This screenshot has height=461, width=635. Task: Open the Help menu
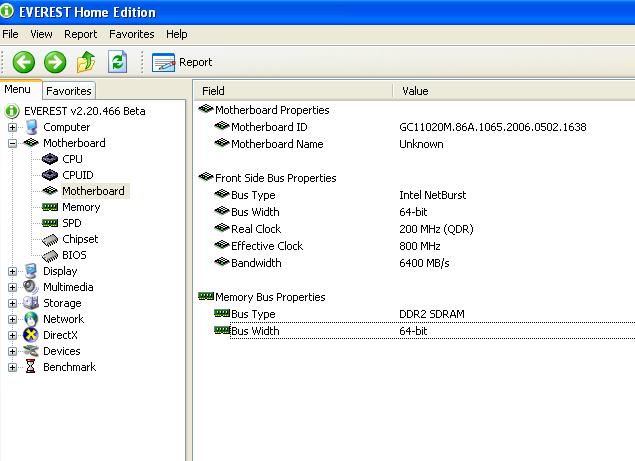[x=177, y=34]
